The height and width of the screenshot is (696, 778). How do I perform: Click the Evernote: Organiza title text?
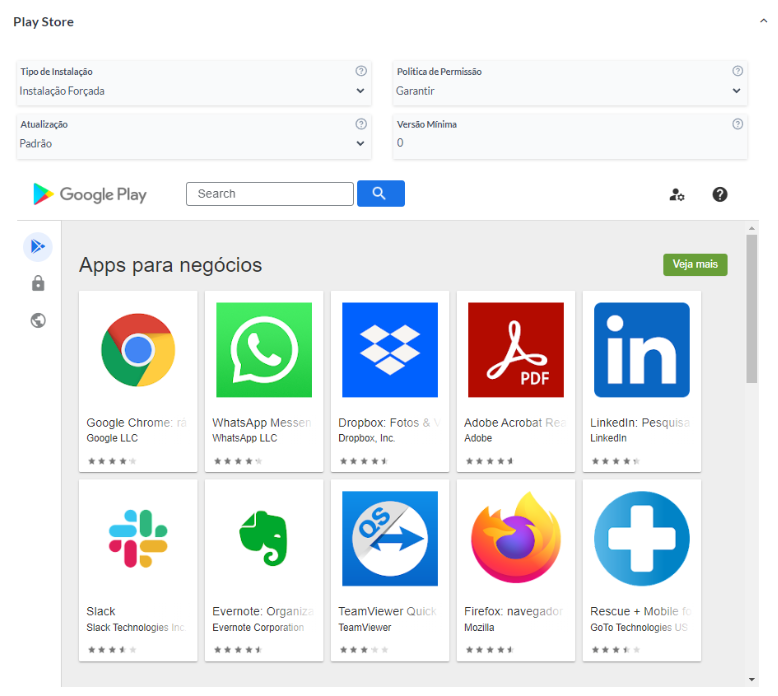point(263,611)
